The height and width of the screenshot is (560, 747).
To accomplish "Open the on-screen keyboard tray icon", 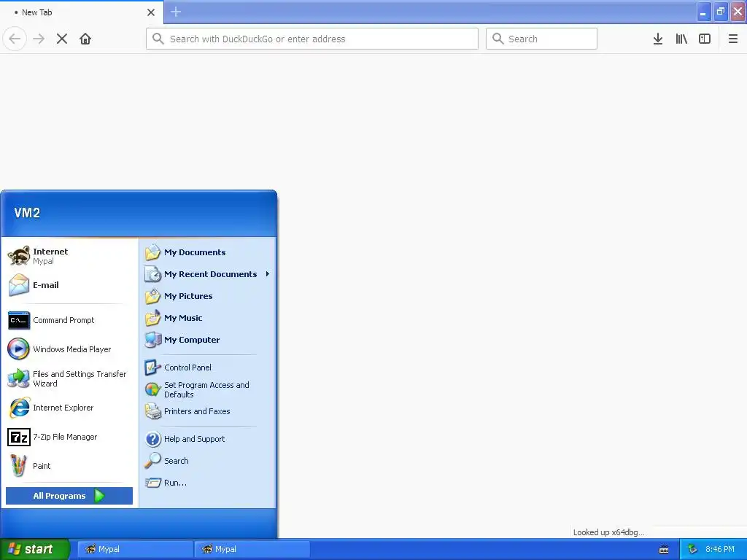I will click(x=664, y=550).
